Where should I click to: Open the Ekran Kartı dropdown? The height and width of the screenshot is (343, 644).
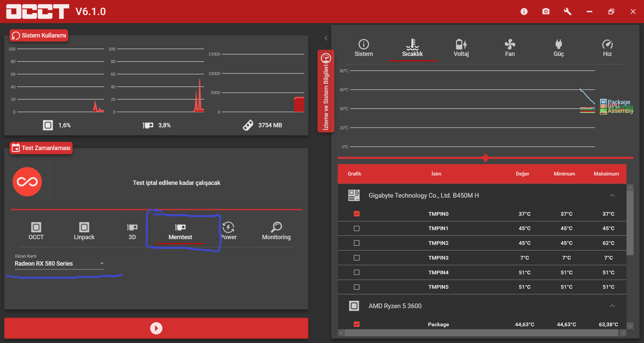click(x=59, y=264)
